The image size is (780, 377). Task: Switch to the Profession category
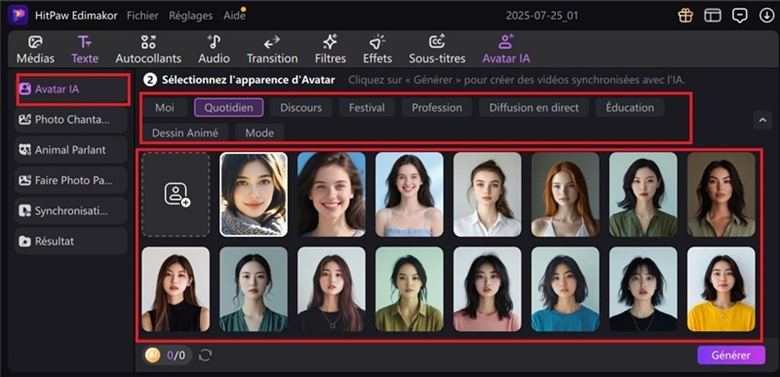437,107
